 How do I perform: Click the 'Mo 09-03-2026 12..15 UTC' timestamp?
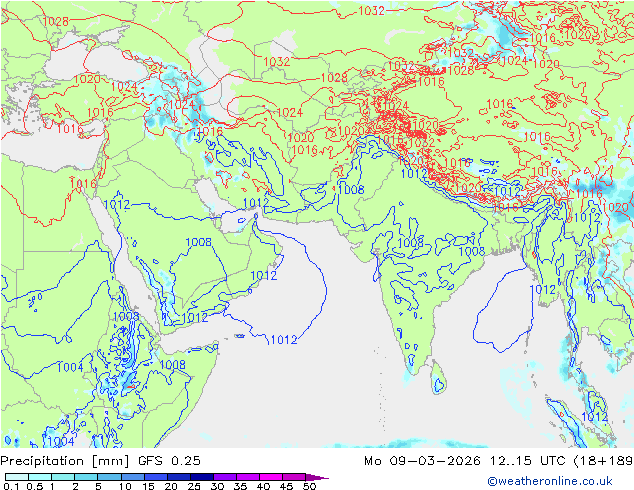click(466, 460)
